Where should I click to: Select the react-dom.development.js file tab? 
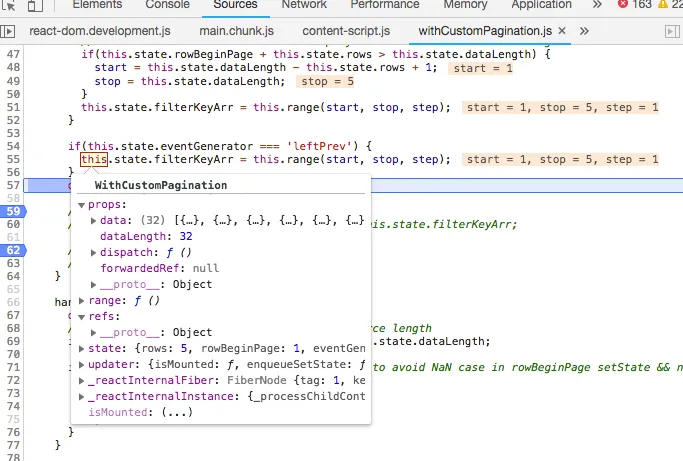coord(100,31)
